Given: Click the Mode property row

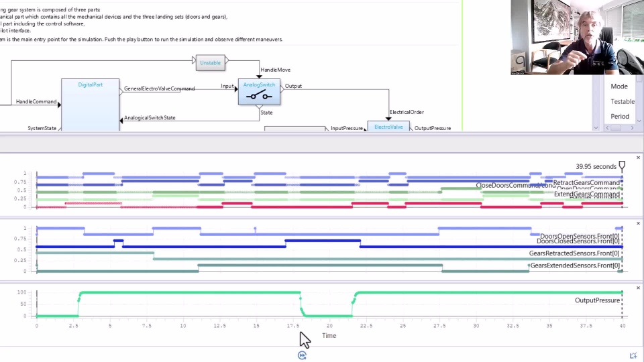Looking at the screenshot, I should click(619, 86).
